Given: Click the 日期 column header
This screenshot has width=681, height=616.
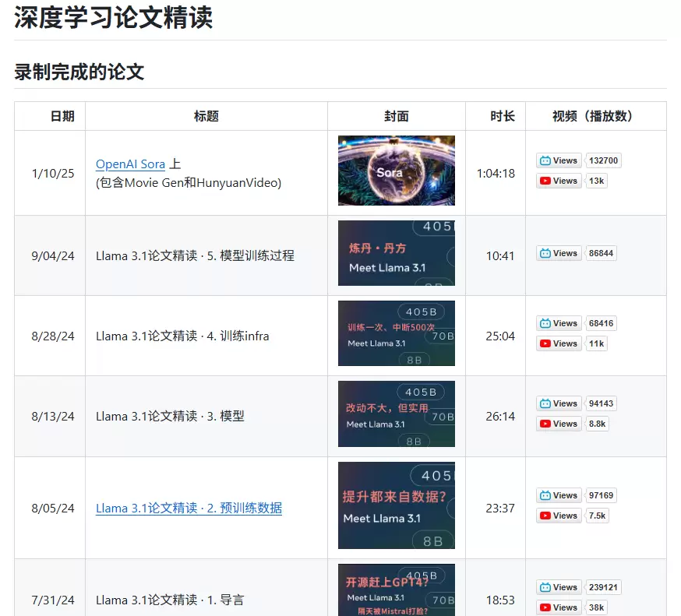Looking at the screenshot, I should point(62,116).
